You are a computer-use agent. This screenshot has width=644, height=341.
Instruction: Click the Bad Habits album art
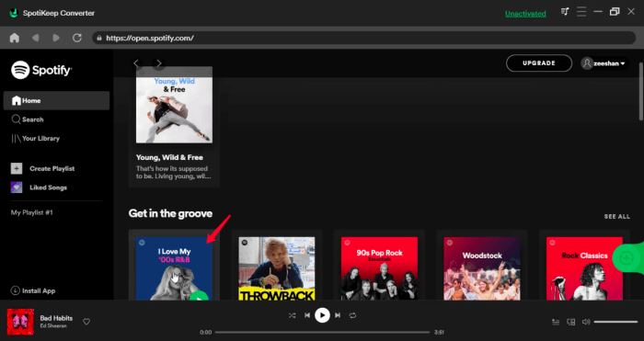point(20,322)
